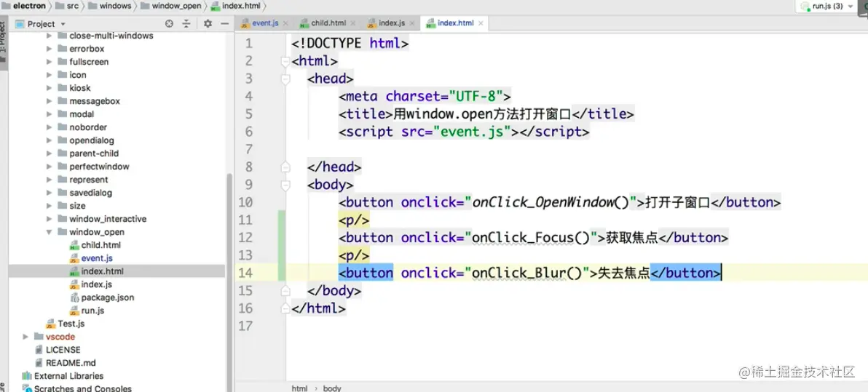Viewport: 868px width, 392px height.
Task: Select the represent folder
Action: point(89,180)
